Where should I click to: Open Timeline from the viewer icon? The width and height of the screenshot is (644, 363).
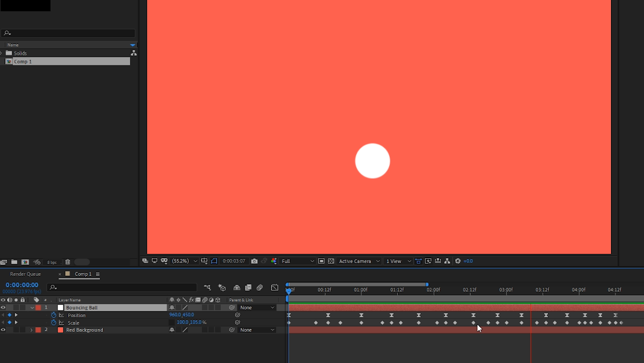438,261
